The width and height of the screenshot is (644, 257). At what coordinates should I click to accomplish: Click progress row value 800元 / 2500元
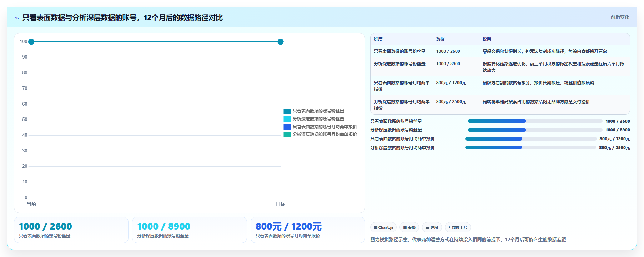click(614, 148)
